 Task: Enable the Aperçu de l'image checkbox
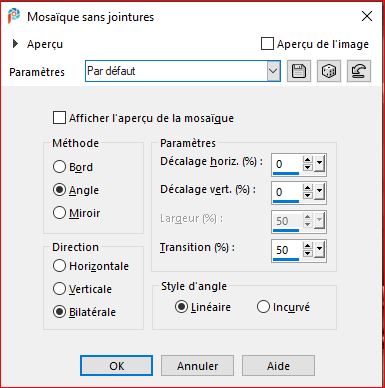click(267, 44)
